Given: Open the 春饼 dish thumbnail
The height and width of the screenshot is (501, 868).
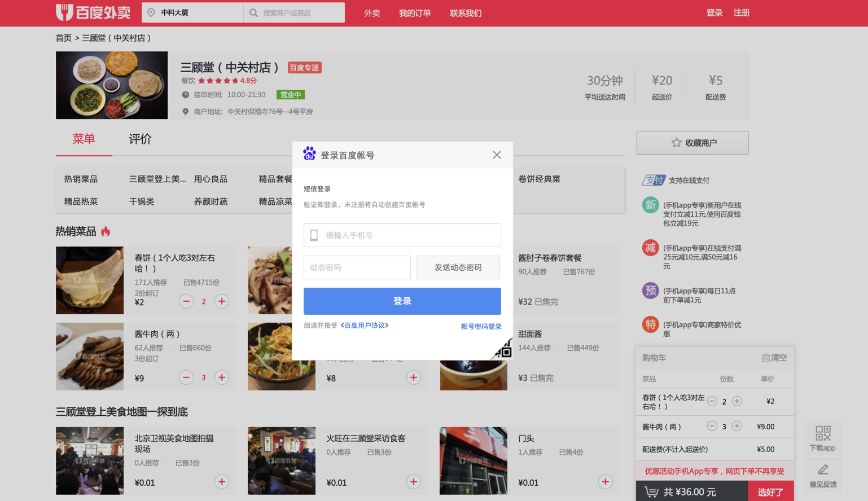Looking at the screenshot, I should coord(90,280).
